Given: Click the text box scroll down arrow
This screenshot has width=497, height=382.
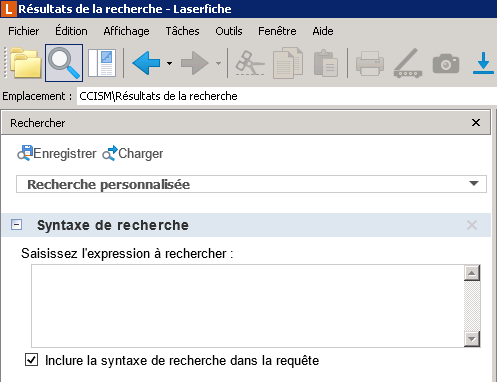Looking at the screenshot, I should click(472, 339).
